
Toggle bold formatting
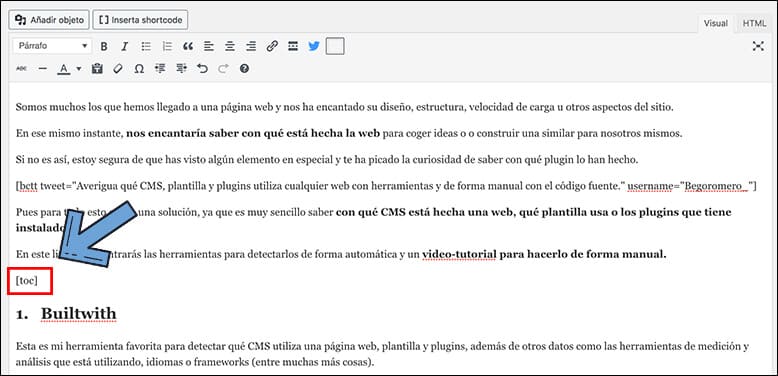click(x=104, y=47)
